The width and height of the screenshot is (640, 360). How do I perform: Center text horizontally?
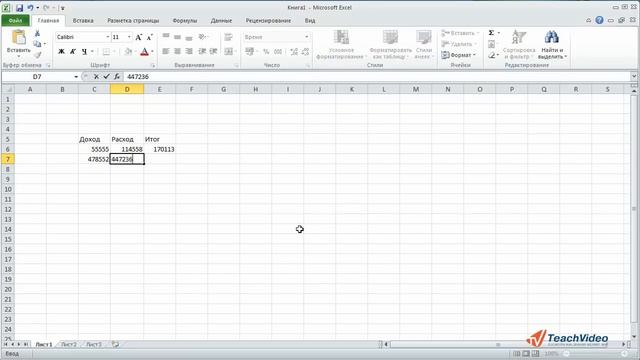(177, 51)
